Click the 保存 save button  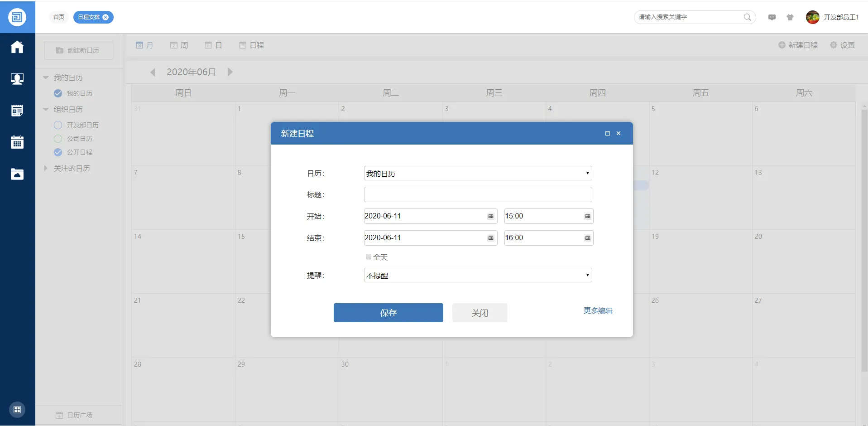388,313
